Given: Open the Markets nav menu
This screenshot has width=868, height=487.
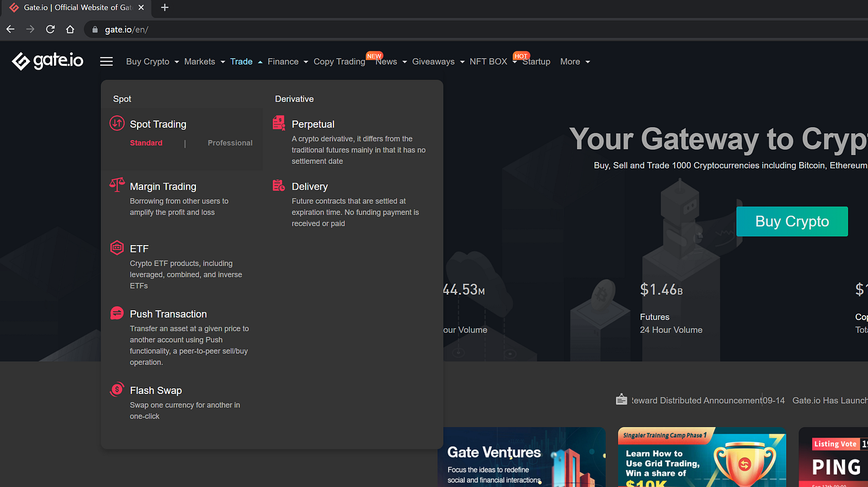Looking at the screenshot, I should tap(200, 61).
